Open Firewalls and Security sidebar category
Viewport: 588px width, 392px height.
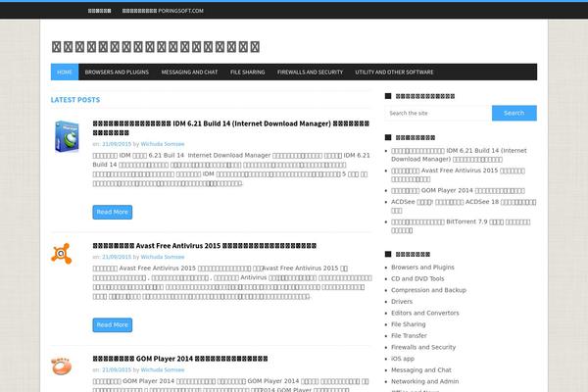point(423,347)
